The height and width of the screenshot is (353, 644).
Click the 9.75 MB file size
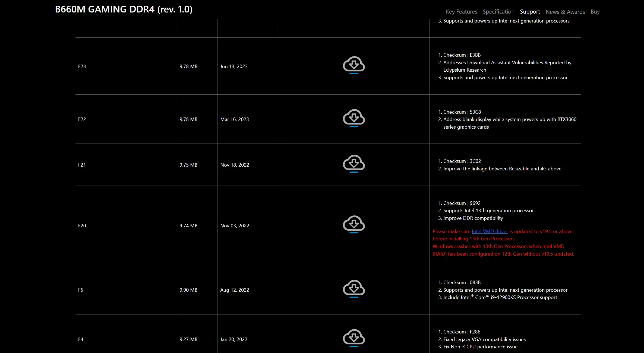(x=188, y=165)
